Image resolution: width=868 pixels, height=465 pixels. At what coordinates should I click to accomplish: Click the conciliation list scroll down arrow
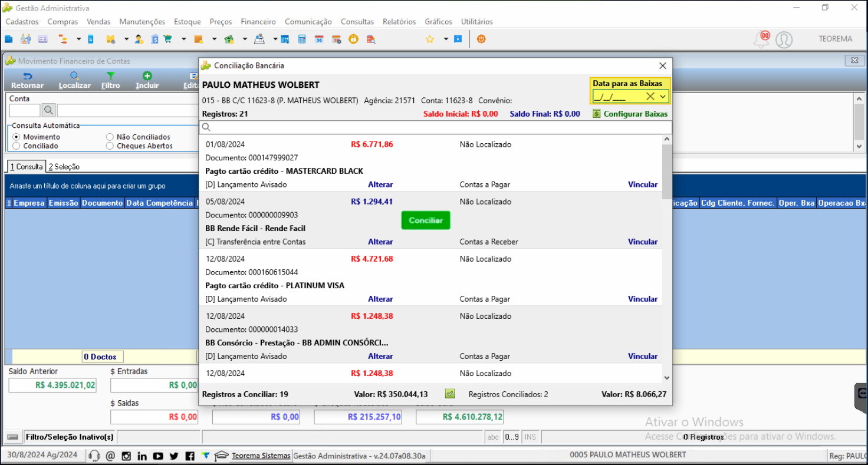coord(667,378)
